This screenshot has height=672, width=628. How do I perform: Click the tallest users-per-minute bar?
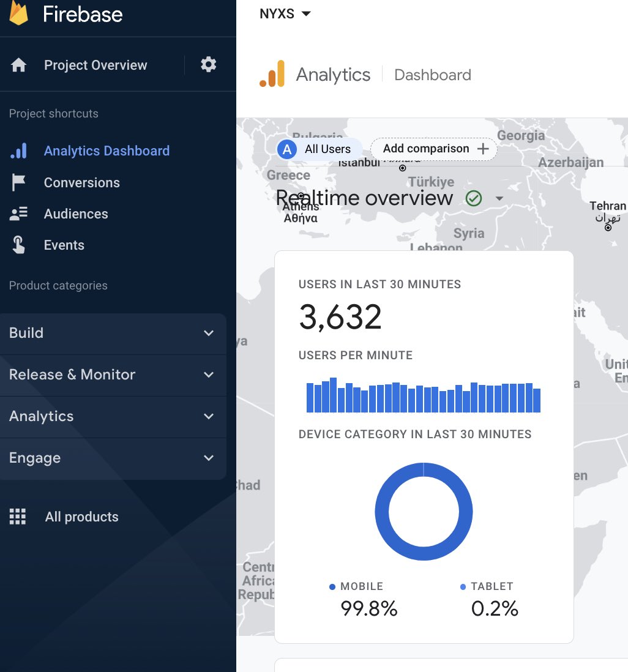coord(333,395)
